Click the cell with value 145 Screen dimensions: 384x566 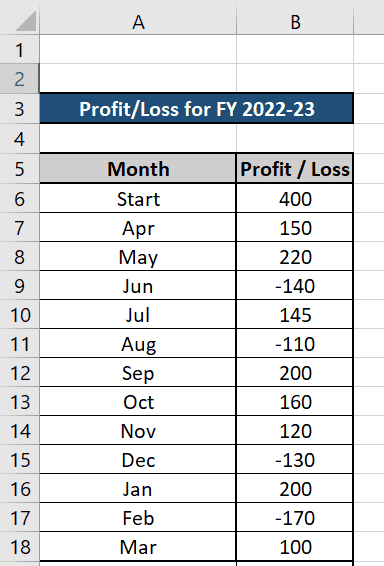295,314
